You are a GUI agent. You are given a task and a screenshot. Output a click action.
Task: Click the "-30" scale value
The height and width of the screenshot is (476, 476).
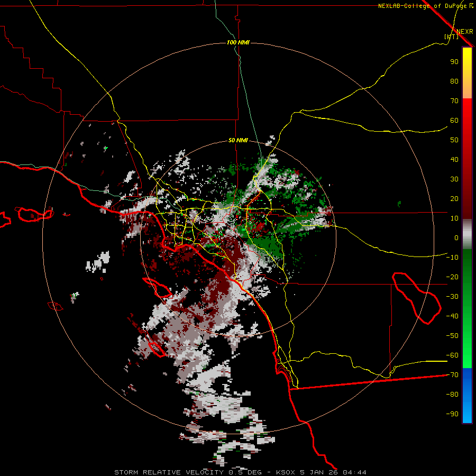tap(452, 297)
